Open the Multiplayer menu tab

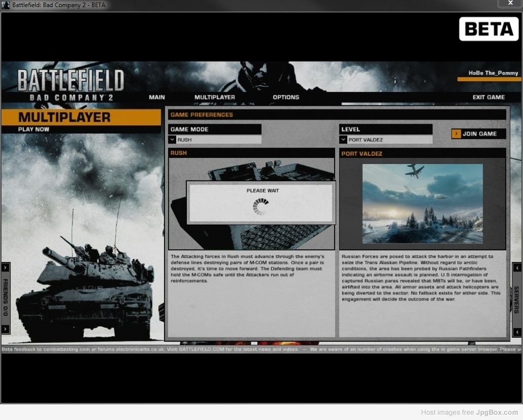point(215,97)
